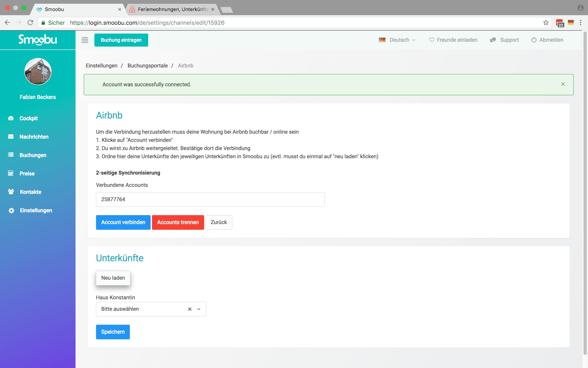Image resolution: width=588 pixels, height=368 pixels.
Task: Open the Kontakte sidebar icon
Action: click(11, 192)
